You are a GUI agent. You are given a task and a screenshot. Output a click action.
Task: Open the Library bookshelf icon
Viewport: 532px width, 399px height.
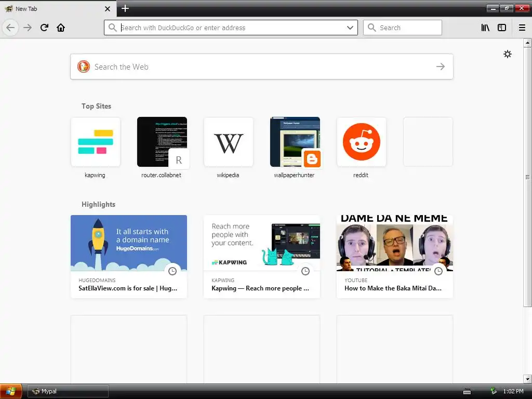click(x=485, y=28)
